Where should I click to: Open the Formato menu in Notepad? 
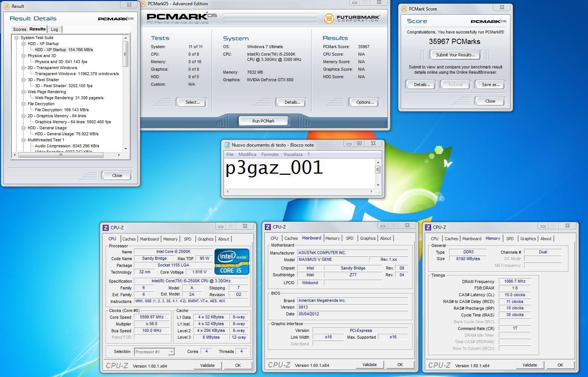(270, 154)
